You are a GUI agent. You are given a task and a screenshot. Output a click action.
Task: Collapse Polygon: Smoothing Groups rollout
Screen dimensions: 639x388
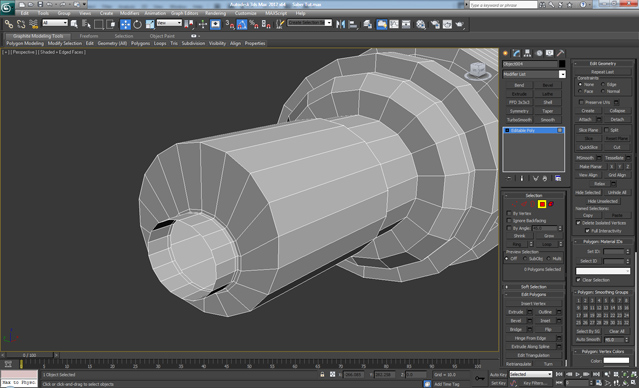[603, 292]
